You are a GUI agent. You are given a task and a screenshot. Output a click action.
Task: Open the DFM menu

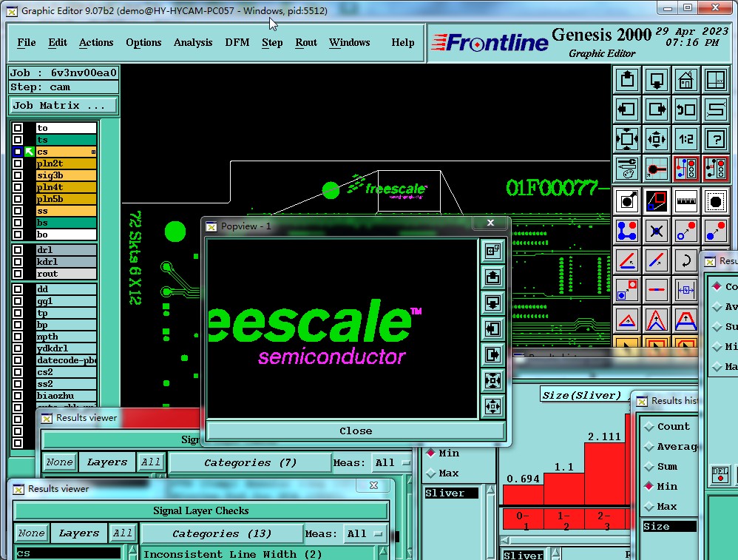tap(237, 42)
